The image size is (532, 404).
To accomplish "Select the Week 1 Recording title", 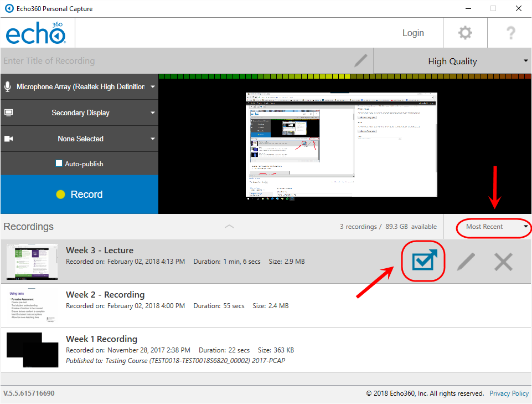I will 101,339.
